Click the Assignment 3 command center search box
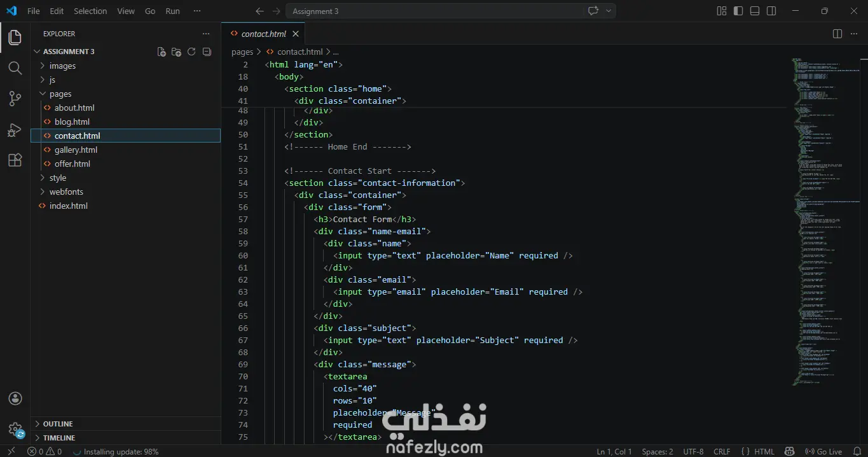Screen dimensions: 868x457 434,11
